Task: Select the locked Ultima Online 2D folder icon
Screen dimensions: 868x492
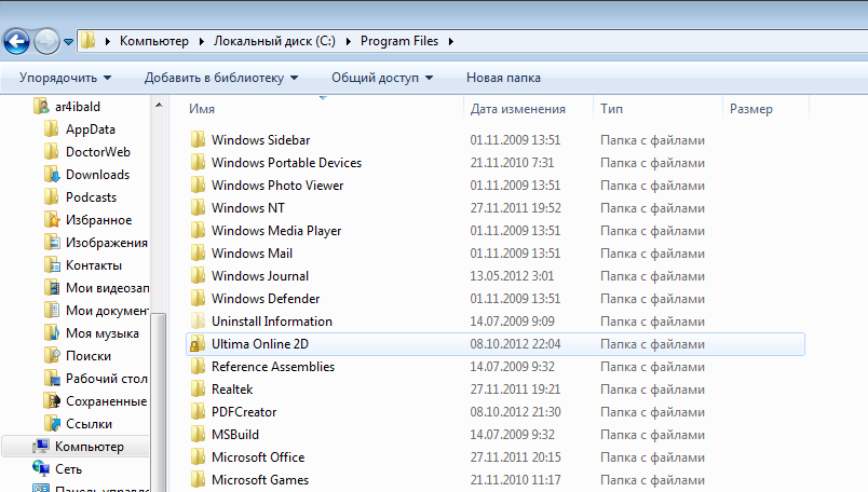Action: click(197, 344)
